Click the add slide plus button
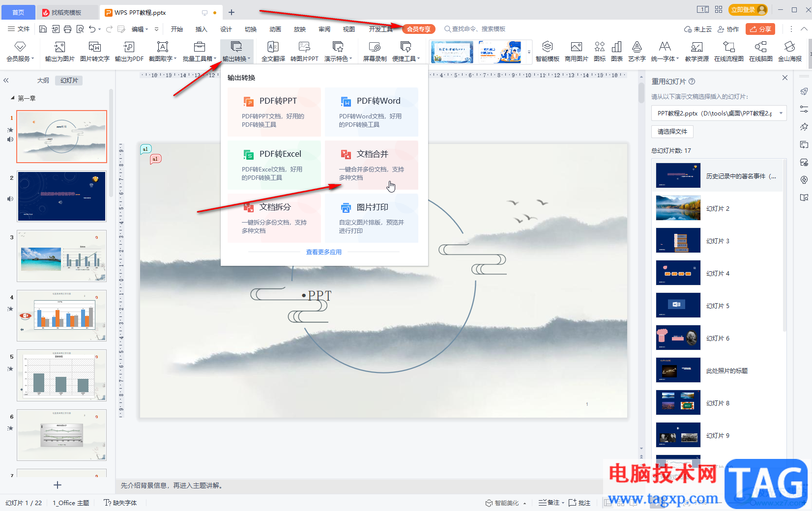 coord(58,485)
